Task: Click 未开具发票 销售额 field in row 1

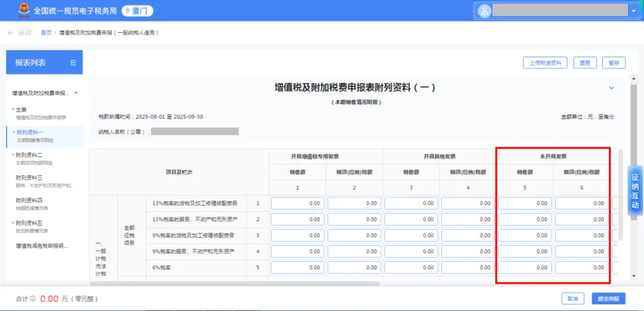Action: coord(524,203)
